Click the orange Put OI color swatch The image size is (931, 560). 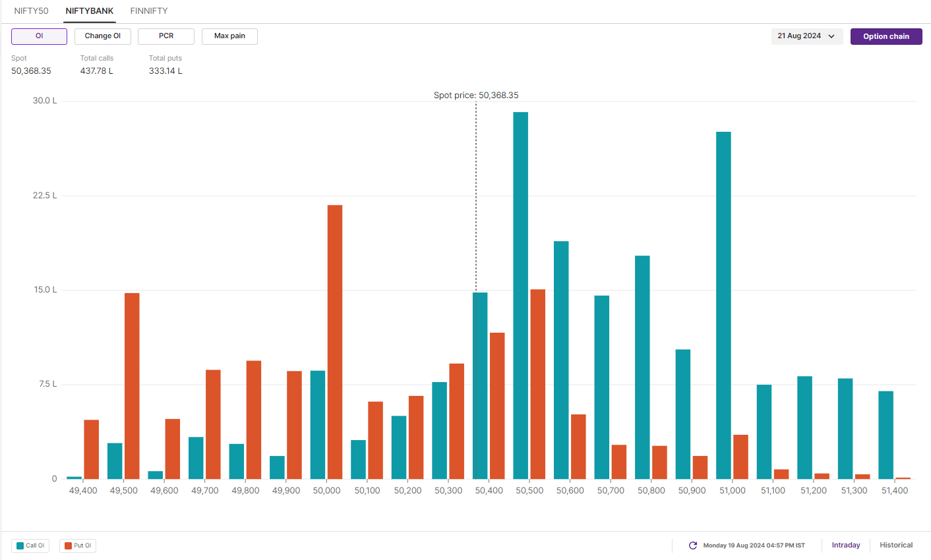68,546
